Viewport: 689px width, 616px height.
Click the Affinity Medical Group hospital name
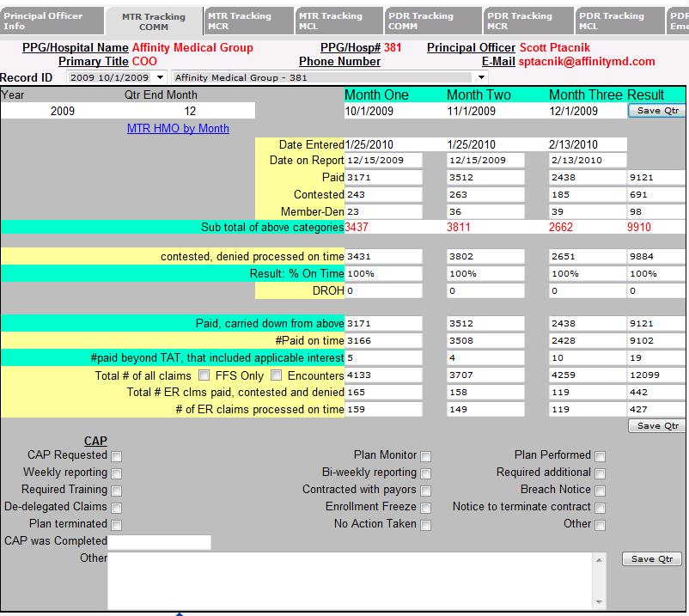pyautogui.click(x=192, y=47)
